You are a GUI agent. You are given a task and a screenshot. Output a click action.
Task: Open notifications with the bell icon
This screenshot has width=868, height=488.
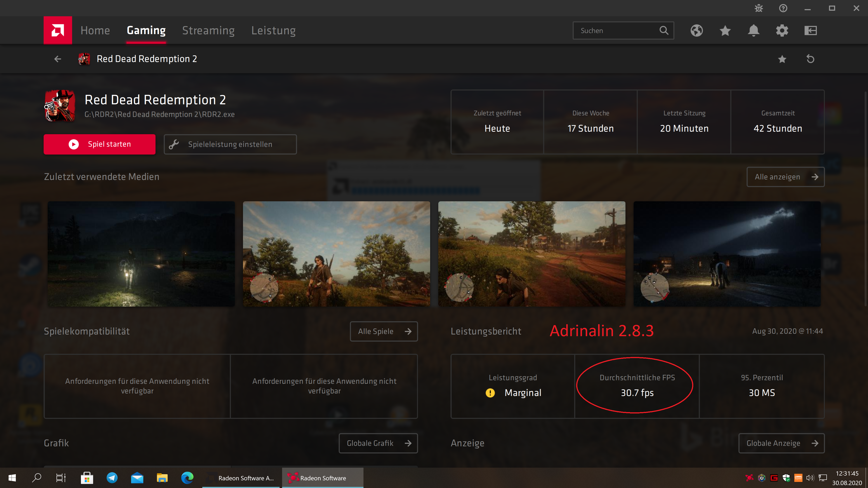tap(754, 30)
